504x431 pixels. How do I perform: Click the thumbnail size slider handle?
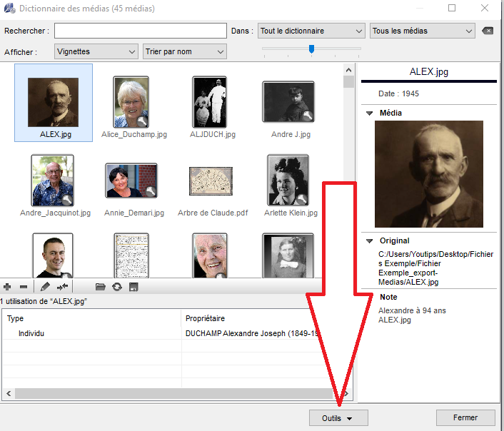(311, 49)
